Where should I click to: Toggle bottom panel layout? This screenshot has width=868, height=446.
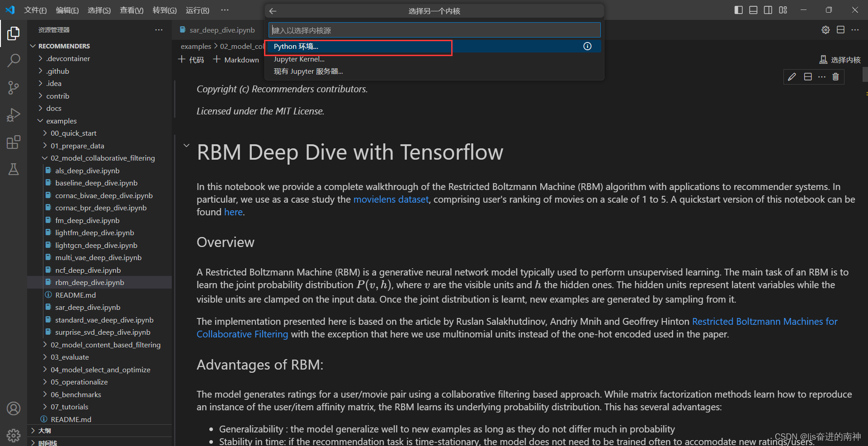click(x=753, y=10)
